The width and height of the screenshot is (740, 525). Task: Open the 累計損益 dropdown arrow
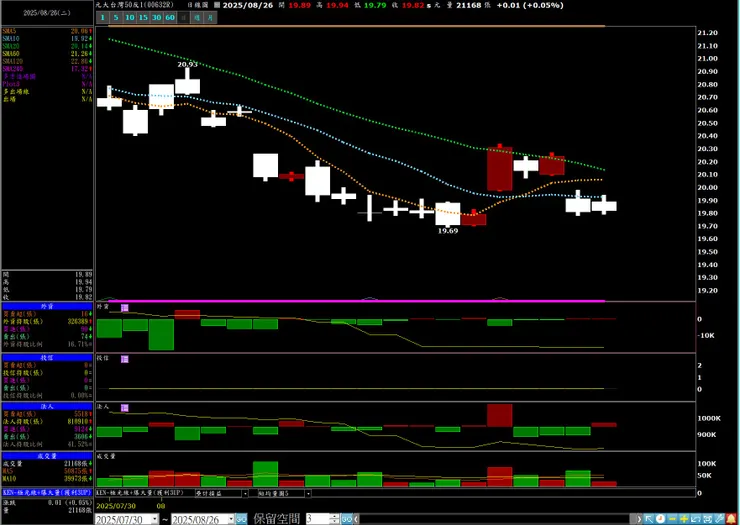[245, 493]
